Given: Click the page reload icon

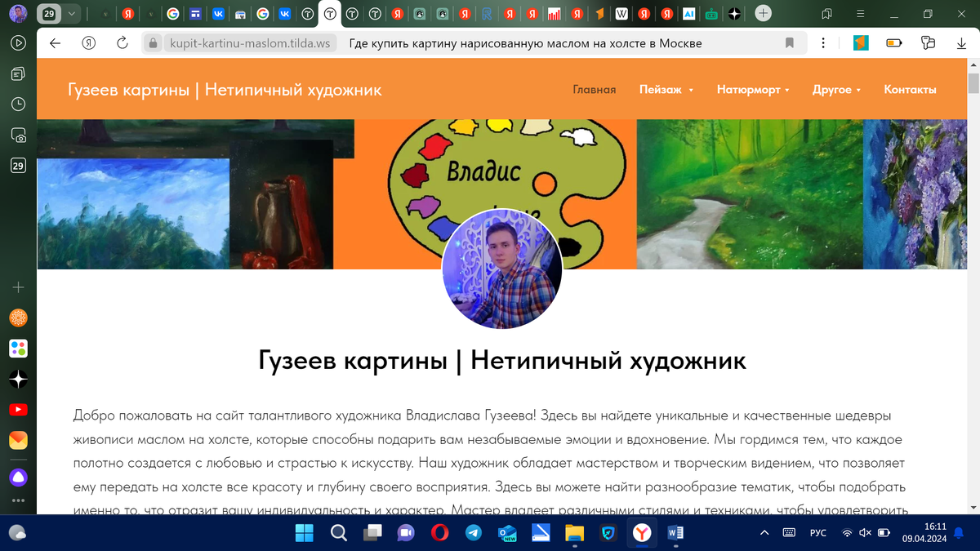Looking at the screenshot, I should pyautogui.click(x=121, y=43).
